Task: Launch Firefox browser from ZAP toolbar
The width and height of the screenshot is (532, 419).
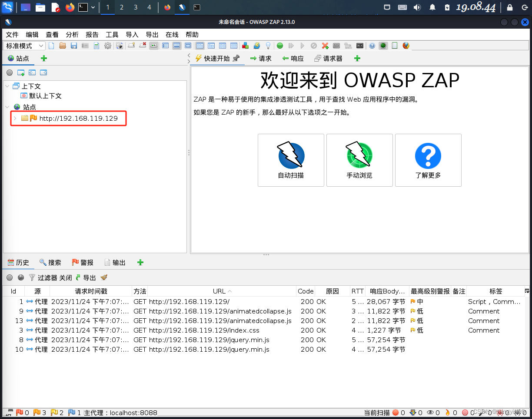Action: [x=405, y=46]
